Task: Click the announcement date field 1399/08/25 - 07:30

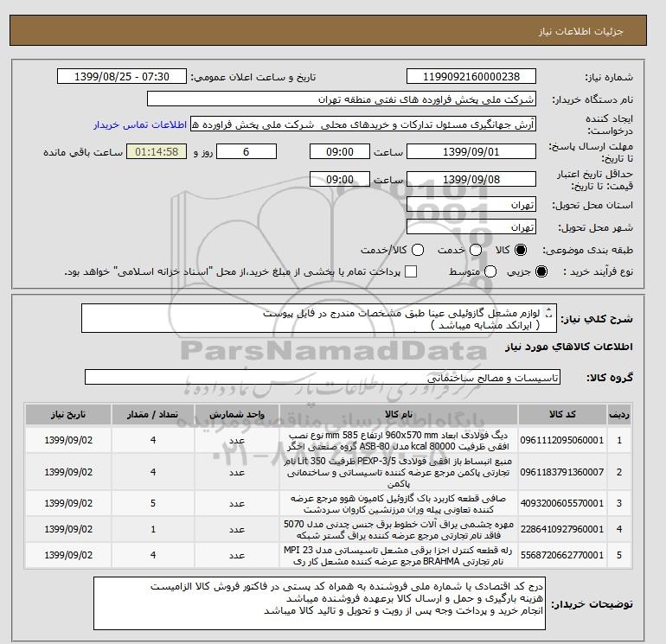Action: click(121, 76)
